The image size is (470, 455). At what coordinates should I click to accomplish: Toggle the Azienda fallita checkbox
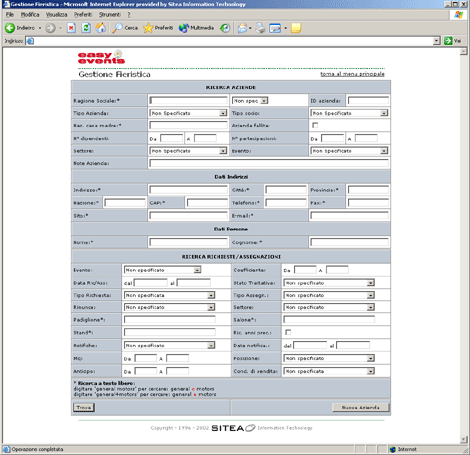pos(315,125)
